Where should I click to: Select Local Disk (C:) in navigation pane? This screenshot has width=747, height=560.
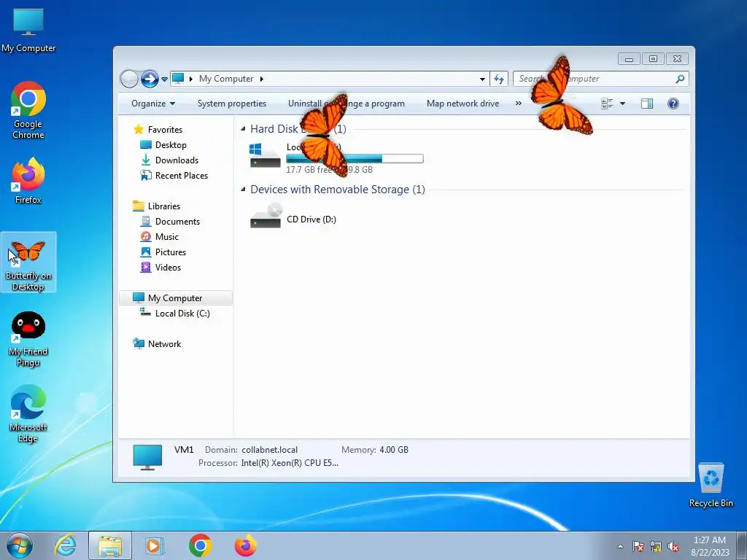[182, 314]
